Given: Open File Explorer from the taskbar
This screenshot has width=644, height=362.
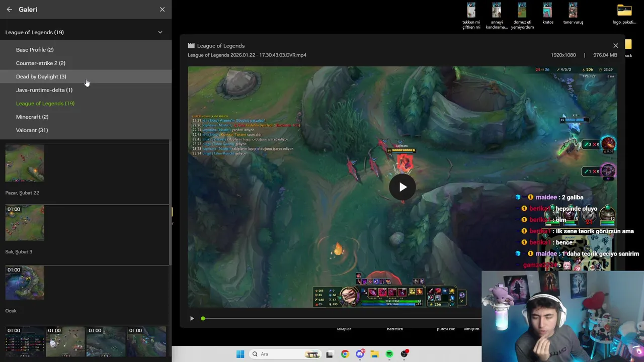Looking at the screenshot, I should pyautogui.click(x=374, y=354).
